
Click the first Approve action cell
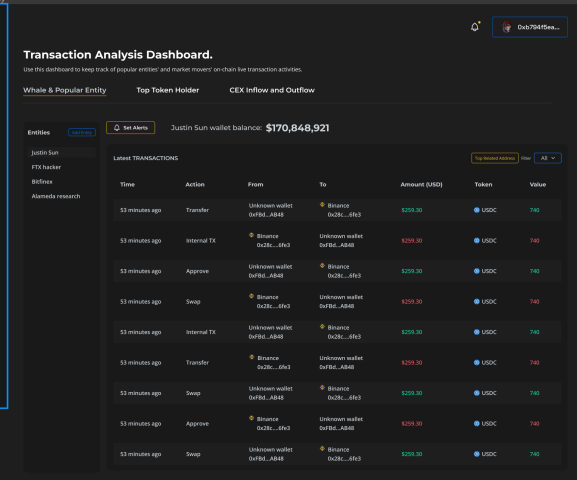(x=197, y=271)
